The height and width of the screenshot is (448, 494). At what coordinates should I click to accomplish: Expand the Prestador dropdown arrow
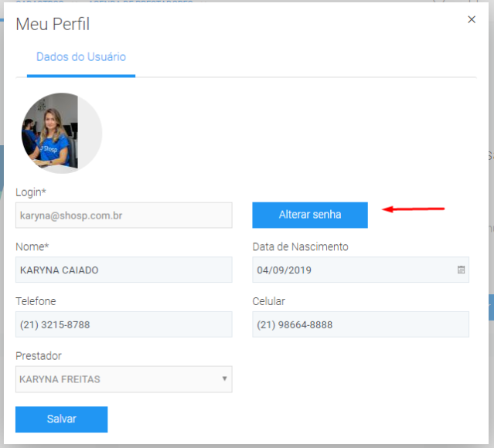point(224,379)
